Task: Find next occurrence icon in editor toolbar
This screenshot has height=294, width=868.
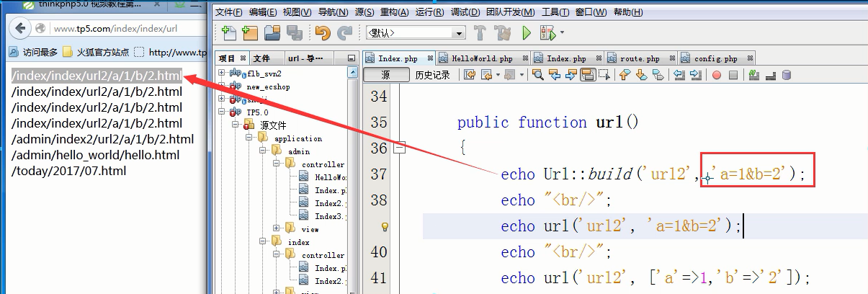Action: (571, 74)
